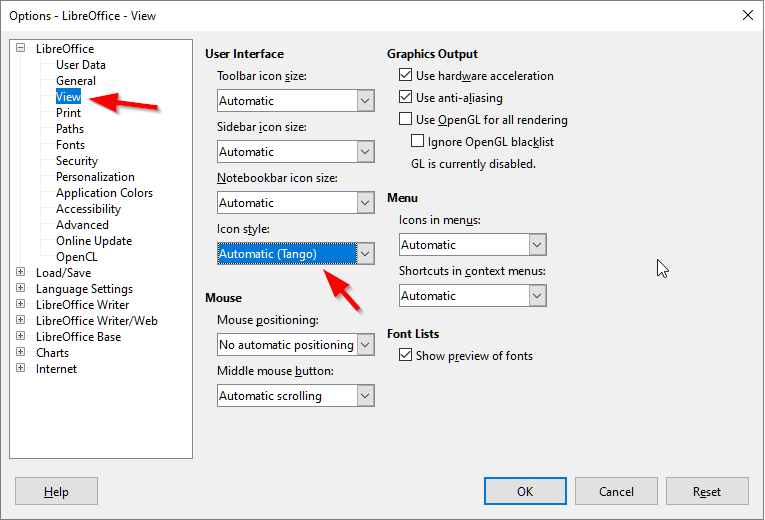Toggle Use anti-aliasing checkbox
The height and width of the screenshot is (520, 765).
coord(405,97)
